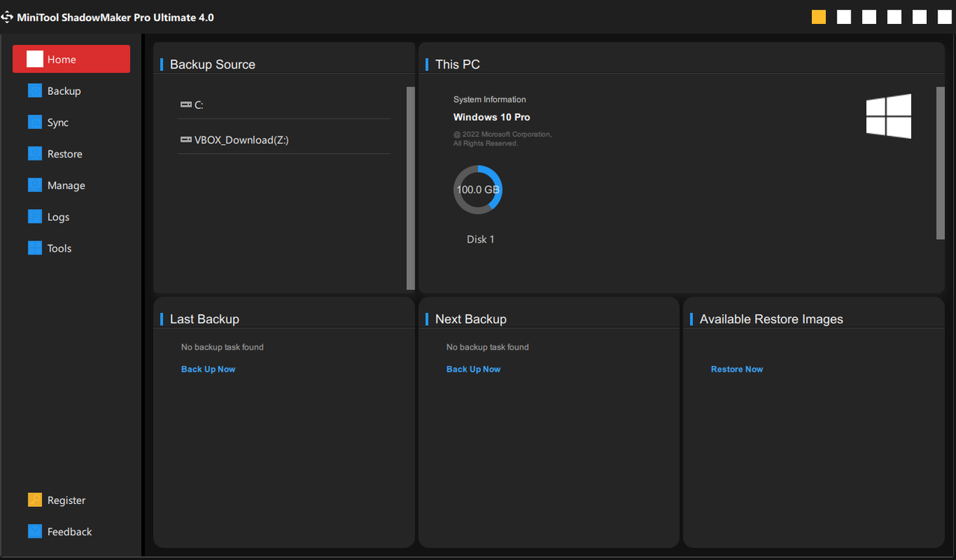Click the Last Backup panel heading

pos(205,319)
